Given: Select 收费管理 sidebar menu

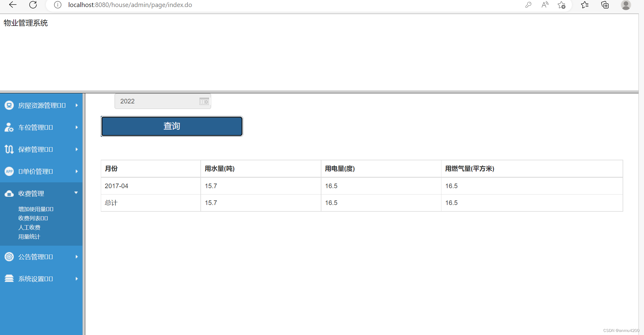Looking at the screenshot, I should click(41, 193).
